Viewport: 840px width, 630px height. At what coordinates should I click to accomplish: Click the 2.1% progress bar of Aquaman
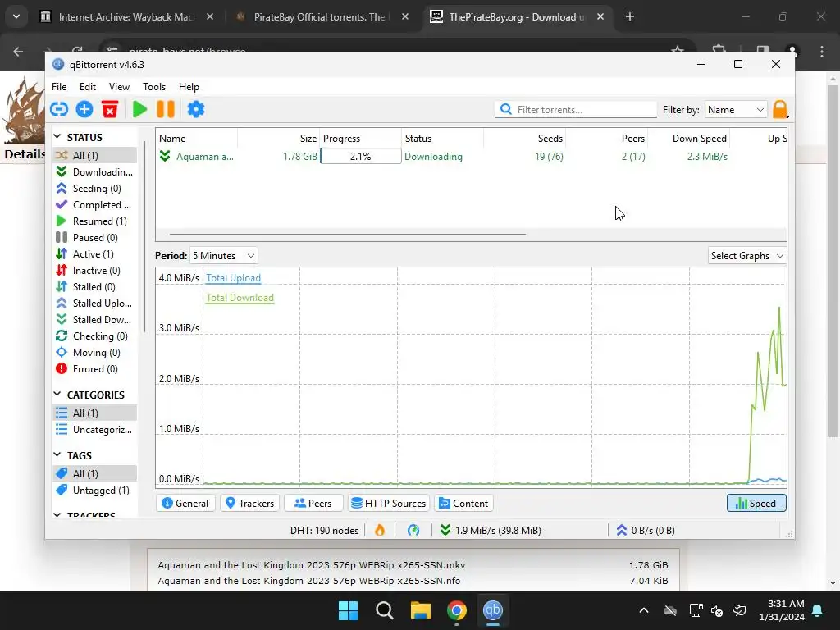click(x=361, y=157)
